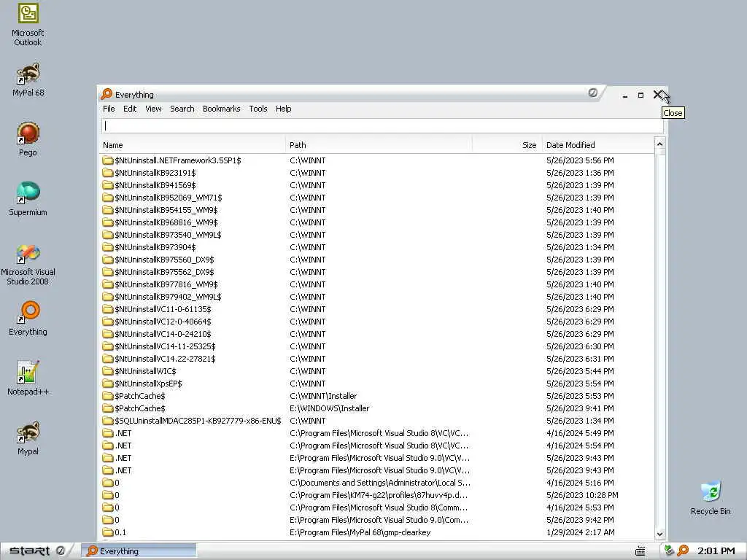Screen dimensions: 747x560
Task: Open the Search menu
Action: [182, 109]
